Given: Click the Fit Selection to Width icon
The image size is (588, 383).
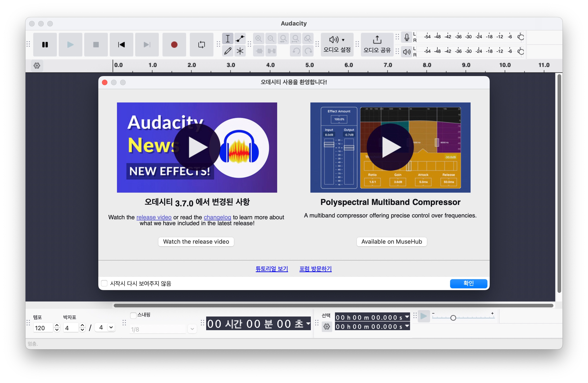Looking at the screenshot, I should coord(283,38).
